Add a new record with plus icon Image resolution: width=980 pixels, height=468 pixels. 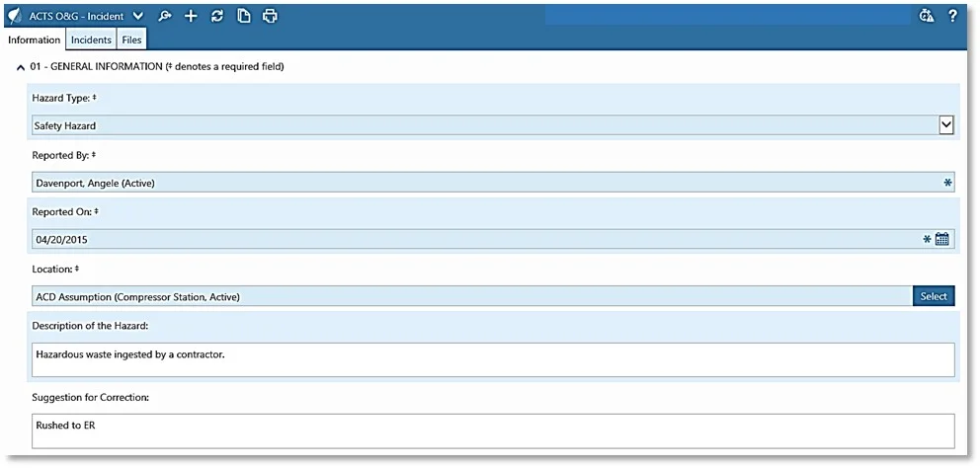pos(191,16)
